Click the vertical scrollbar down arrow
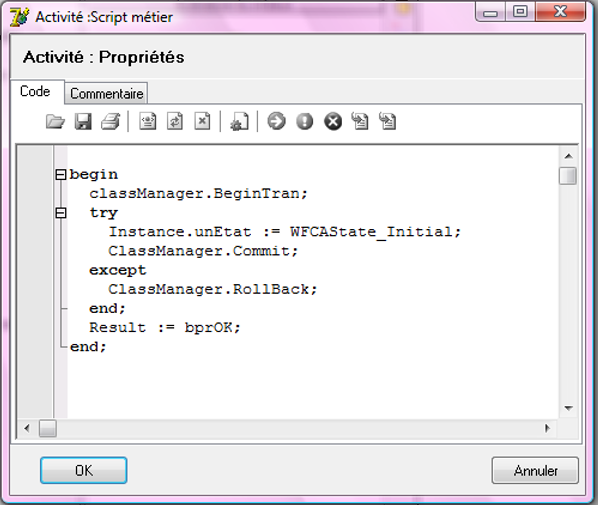 (568, 408)
